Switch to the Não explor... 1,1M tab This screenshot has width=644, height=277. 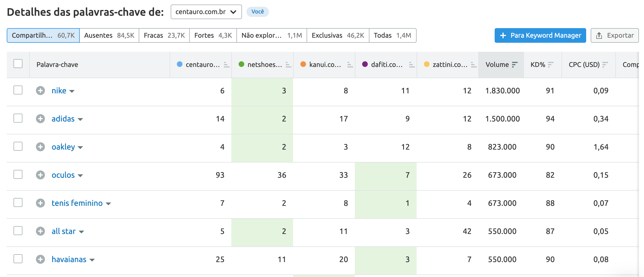pos(272,35)
